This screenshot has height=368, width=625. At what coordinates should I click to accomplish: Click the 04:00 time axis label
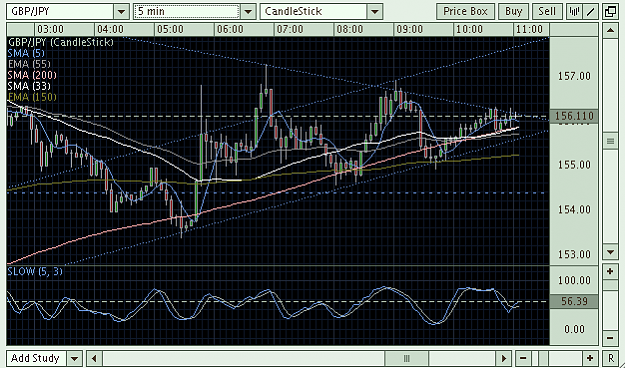pyautogui.click(x=110, y=30)
